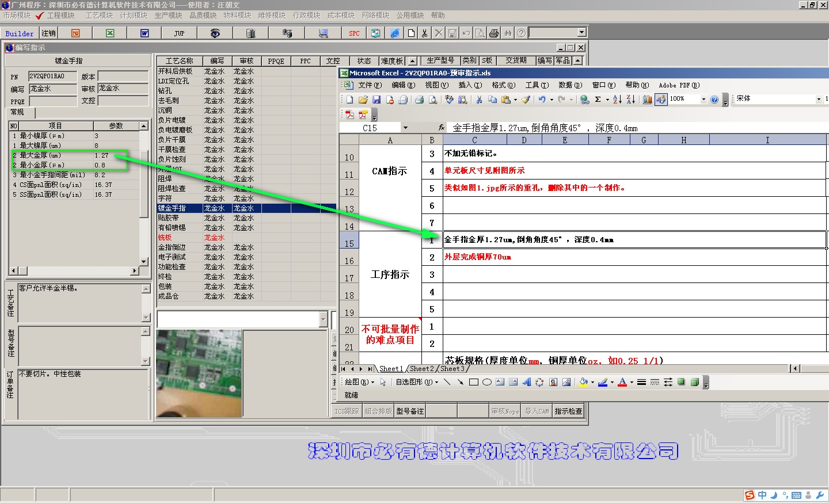Open the 数据 menu in Excel
Viewport: 829px width, 504px height.
(570, 85)
